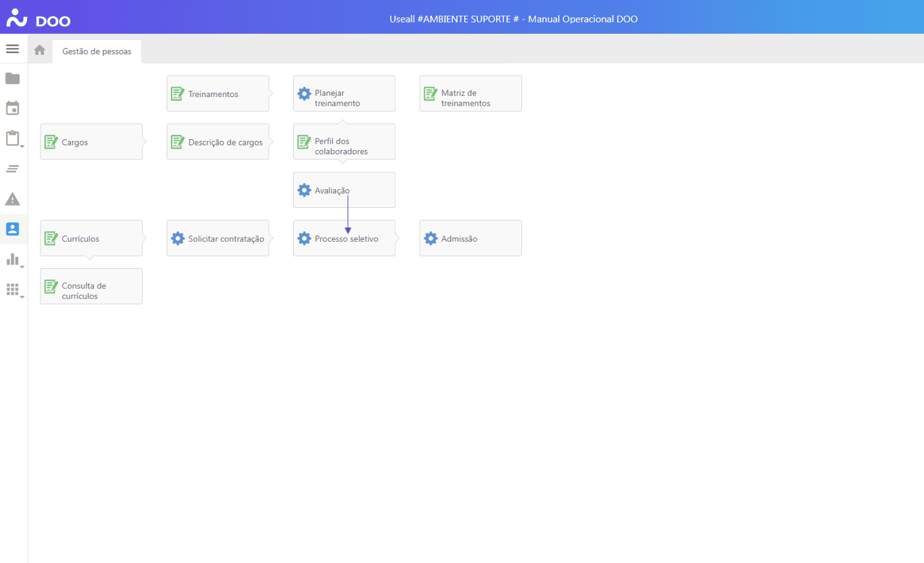Open the folder icon in sidebar
Image resolution: width=924 pixels, height=563 pixels.
click(12, 78)
